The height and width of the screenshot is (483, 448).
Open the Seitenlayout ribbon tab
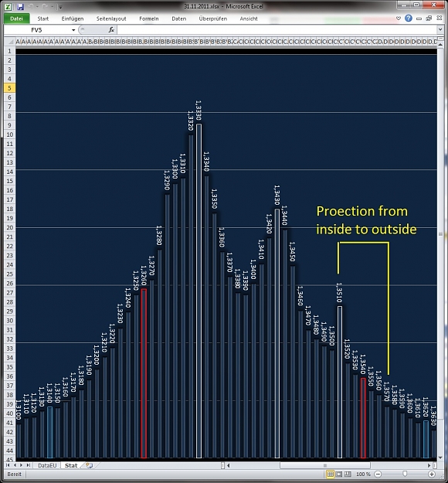(x=111, y=19)
